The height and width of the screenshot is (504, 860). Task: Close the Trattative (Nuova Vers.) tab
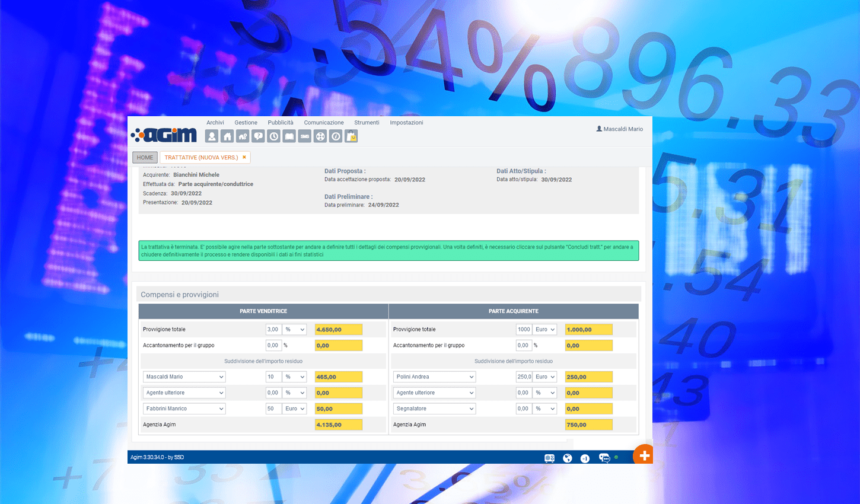point(244,157)
